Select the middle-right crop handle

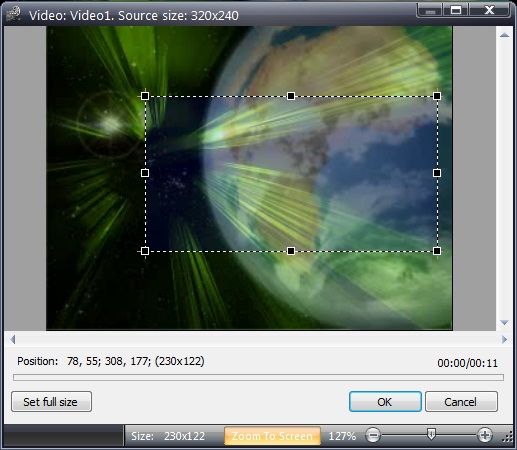pos(437,173)
